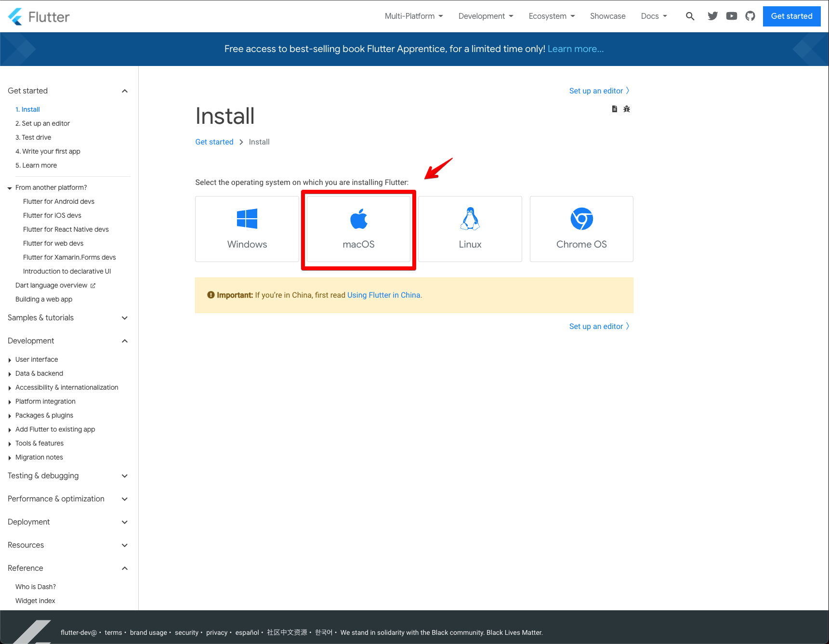Screen dimensions: 829x644
Task: Follow the Learn more... banner link
Action: (x=576, y=49)
